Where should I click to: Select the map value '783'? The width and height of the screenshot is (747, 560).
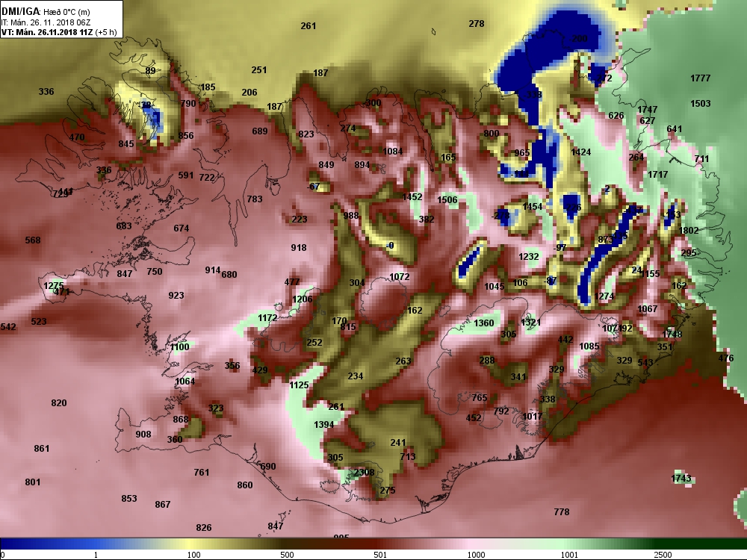[x=255, y=199]
